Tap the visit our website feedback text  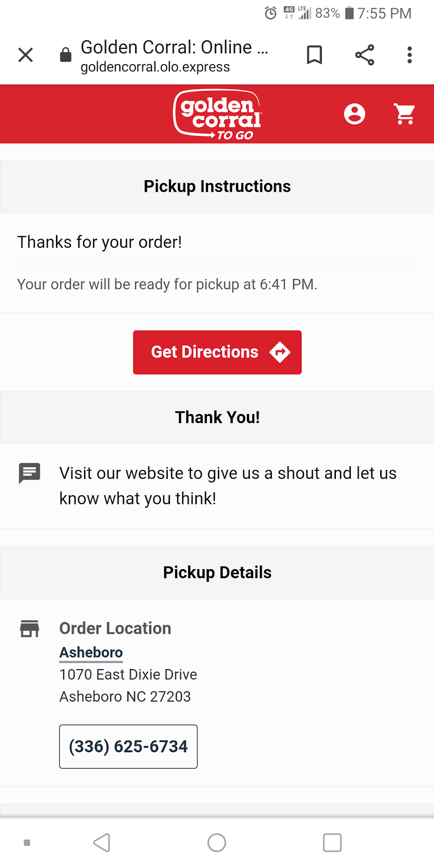tap(228, 486)
